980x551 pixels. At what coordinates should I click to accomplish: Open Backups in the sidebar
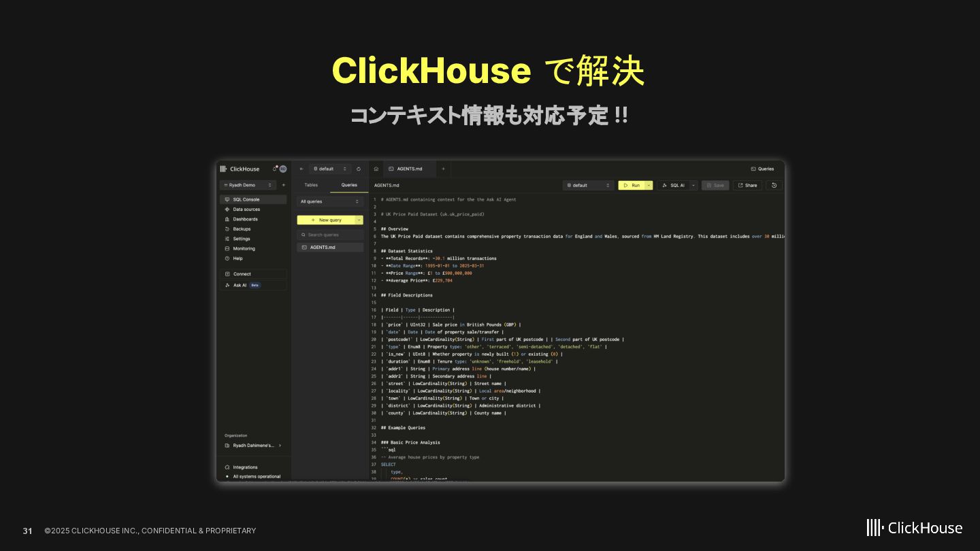pos(253,229)
